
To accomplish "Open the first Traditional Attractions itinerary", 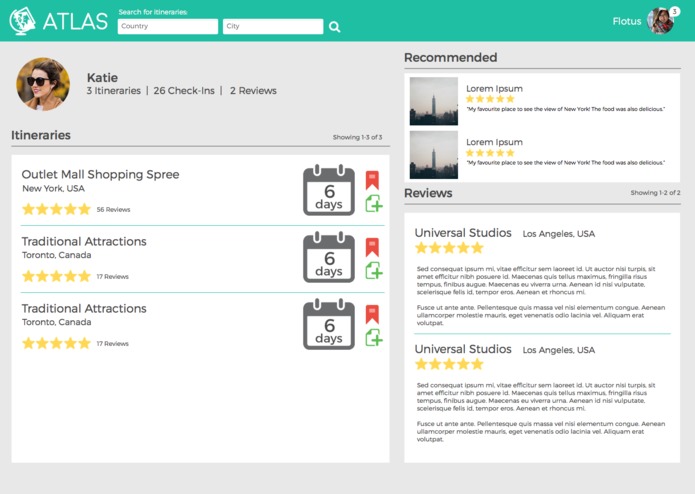I will coord(84,241).
